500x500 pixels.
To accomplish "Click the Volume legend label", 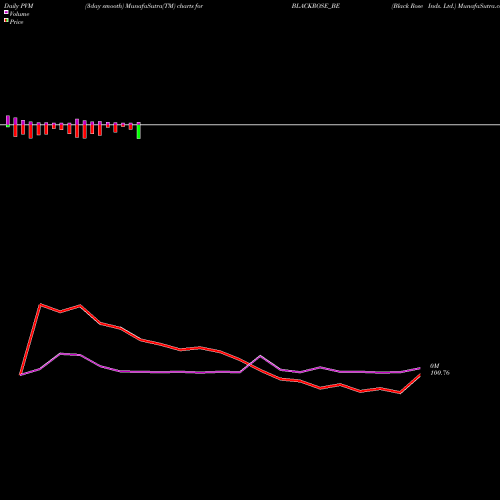I will (x=19, y=14).
